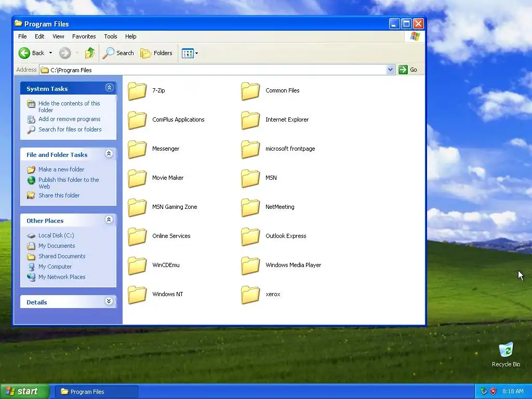The image size is (532, 399).
Task: Open the Views dropdown button
Action: tap(190, 54)
